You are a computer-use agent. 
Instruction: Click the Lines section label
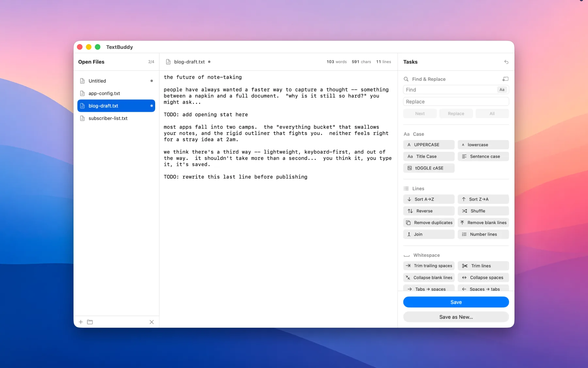click(418, 189)
